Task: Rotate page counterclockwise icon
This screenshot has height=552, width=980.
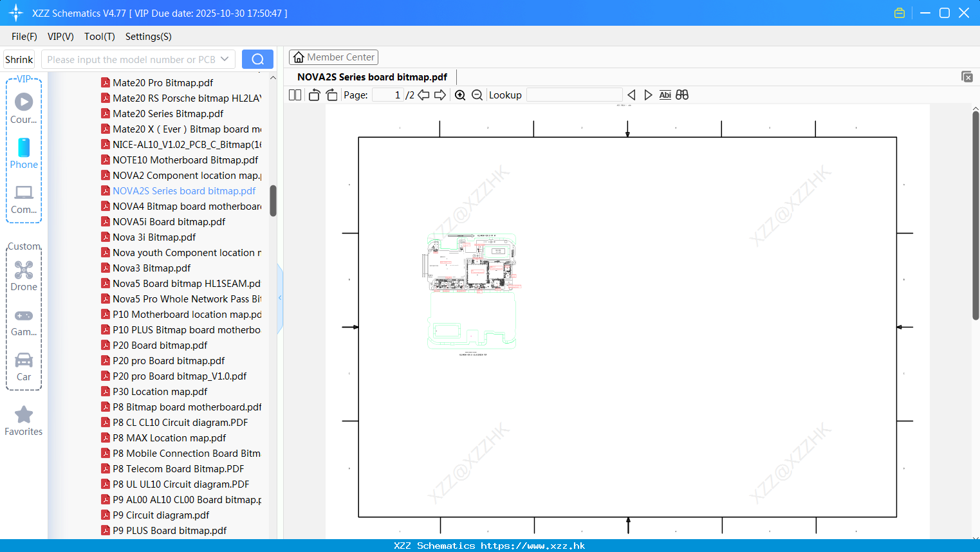Action: tap(314, 95)
